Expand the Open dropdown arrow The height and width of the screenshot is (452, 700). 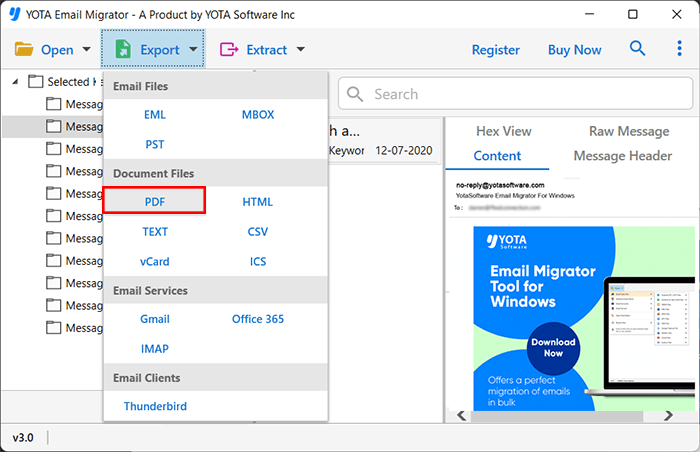(x=87, y=49)
